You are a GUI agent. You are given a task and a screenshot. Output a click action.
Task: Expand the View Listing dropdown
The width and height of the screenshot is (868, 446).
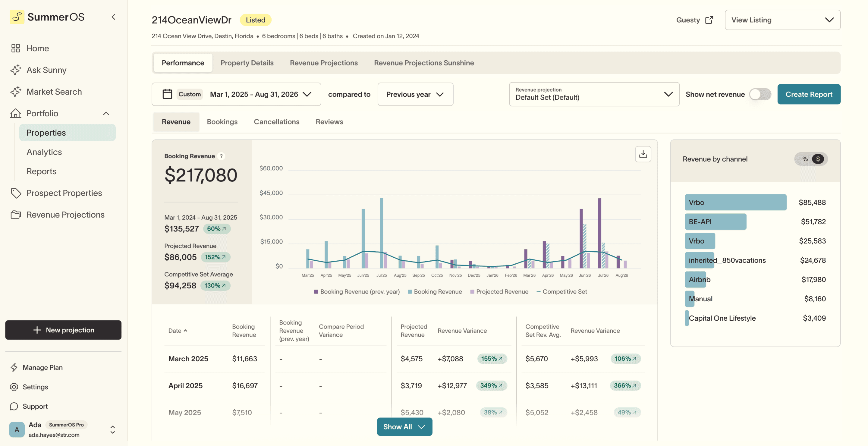pos(782,20)
